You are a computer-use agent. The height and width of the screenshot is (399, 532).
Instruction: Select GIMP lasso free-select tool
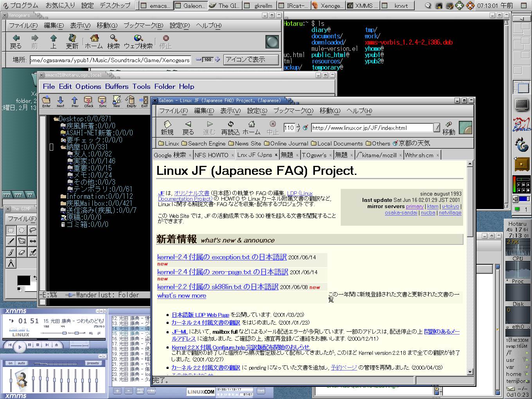coord(33,230)
